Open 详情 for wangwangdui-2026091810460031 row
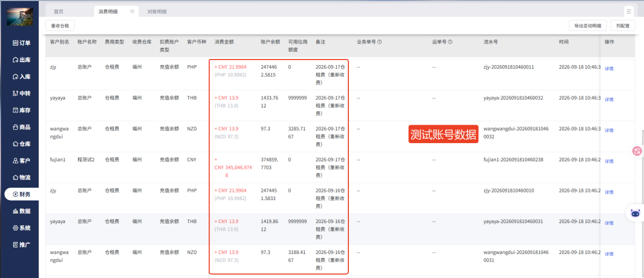 [609, 254]
